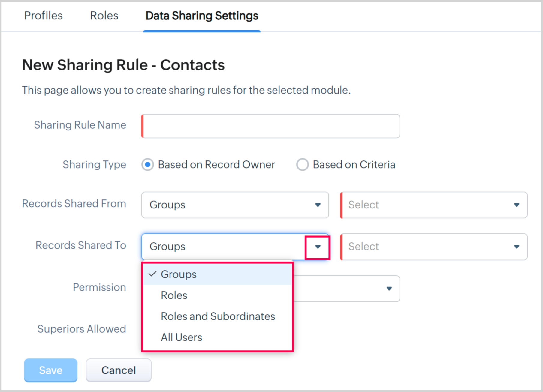543x392 pixels.
Task: Go to the Data Sharing Settings tab
Action: pos(202,16)
